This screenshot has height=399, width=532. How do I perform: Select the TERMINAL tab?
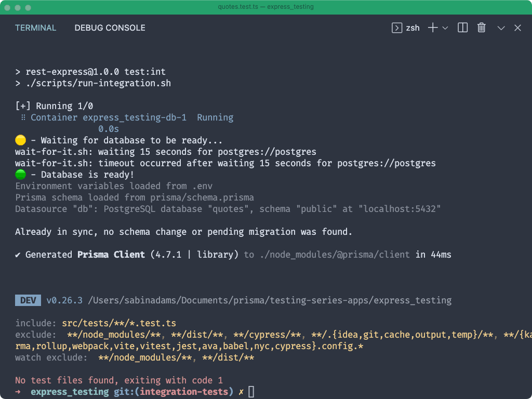[35, 28]
